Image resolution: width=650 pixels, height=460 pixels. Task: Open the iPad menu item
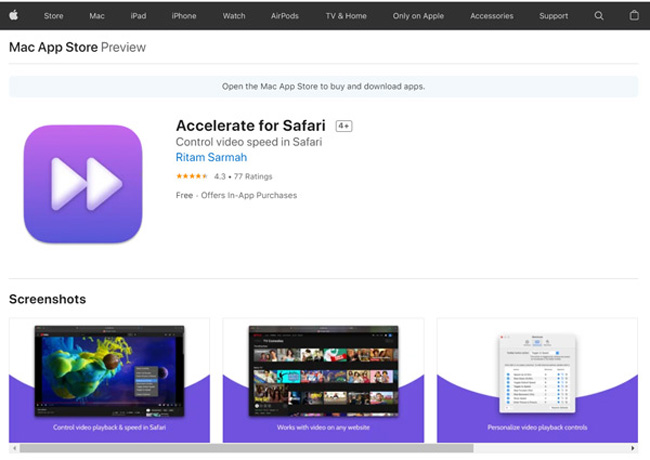tap(138, 16)
